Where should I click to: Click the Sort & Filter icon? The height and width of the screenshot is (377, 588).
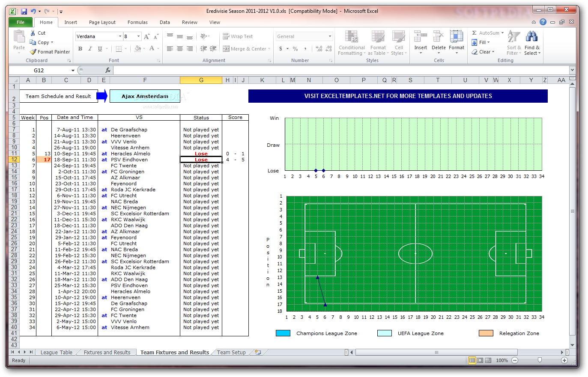click(514, 37)
